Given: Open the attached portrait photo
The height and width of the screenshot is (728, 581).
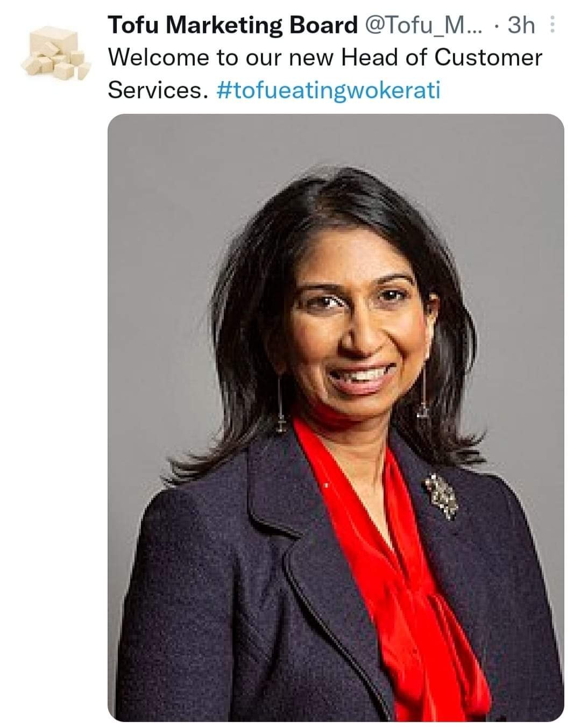Looking at the screenshot, I should pyautogui.click(x=336, y=417).
